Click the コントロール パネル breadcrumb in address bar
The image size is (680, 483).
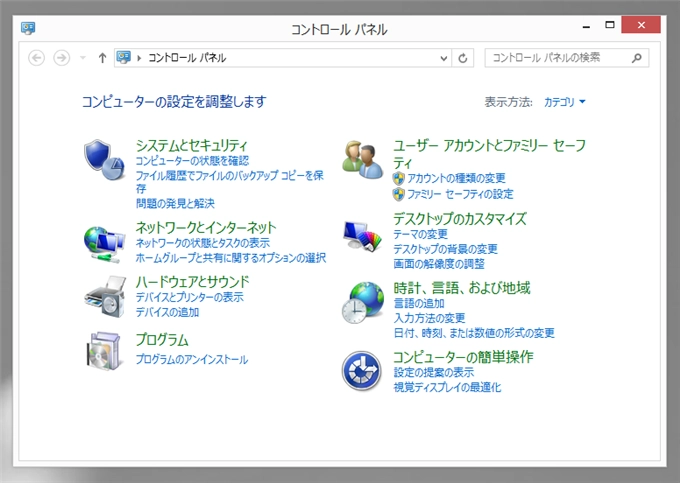[187, 58]
